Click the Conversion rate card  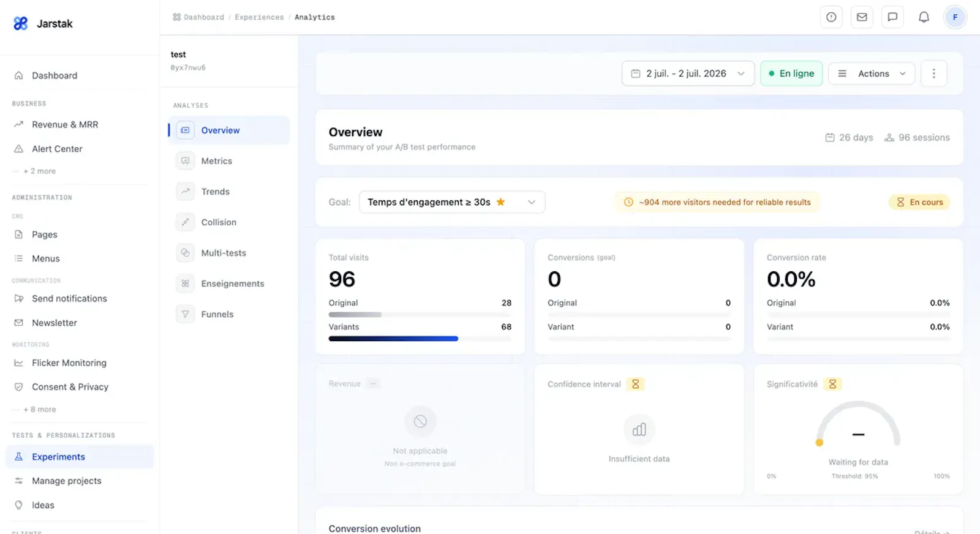[858, 296]
